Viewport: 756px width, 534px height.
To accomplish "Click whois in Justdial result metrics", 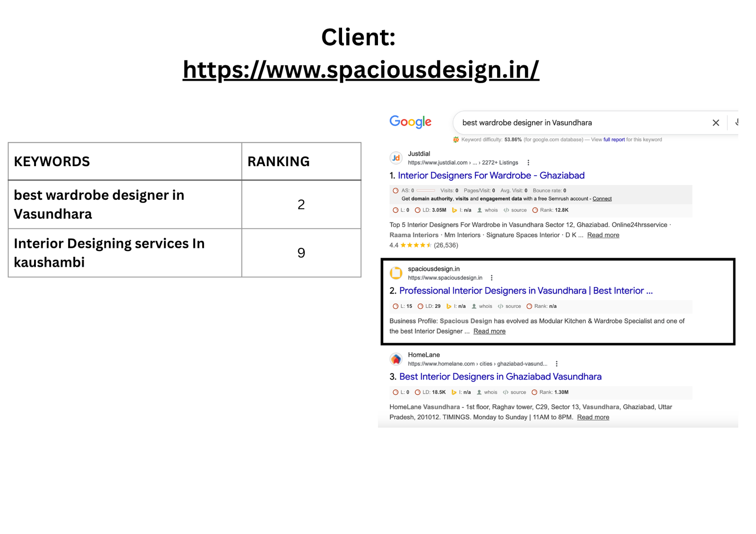I will coord(488,210).
